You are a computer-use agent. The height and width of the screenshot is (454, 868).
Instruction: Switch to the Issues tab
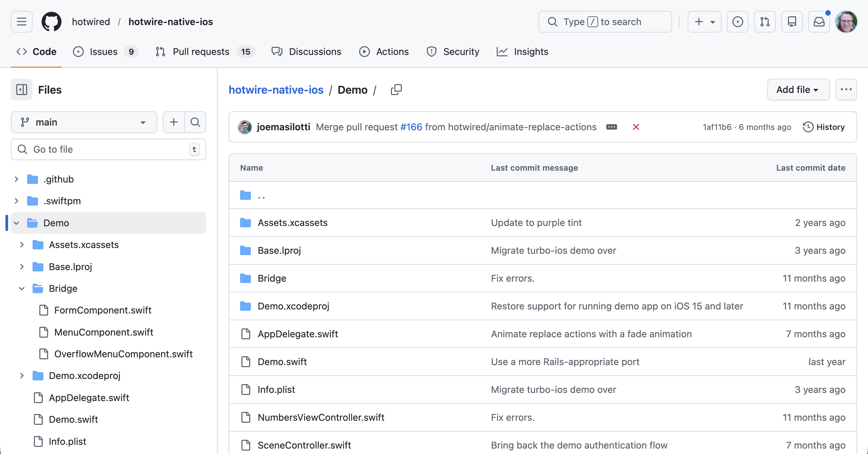coord(105,52)
